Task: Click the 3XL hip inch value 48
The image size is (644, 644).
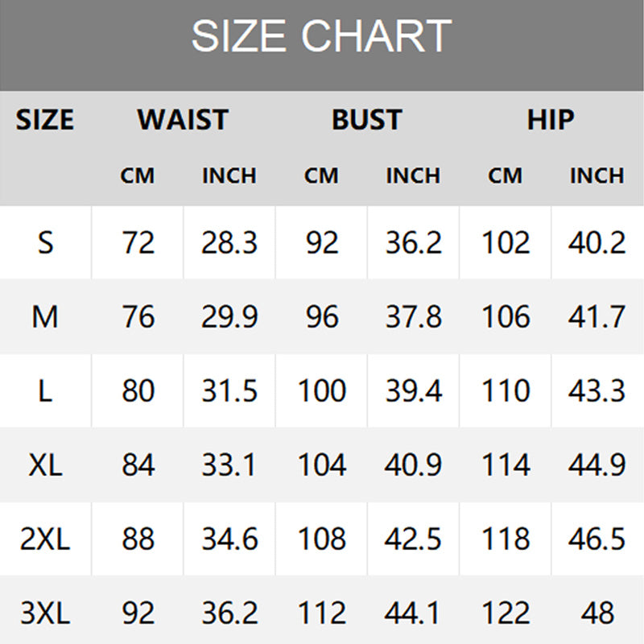Action: tap(597, 613)
